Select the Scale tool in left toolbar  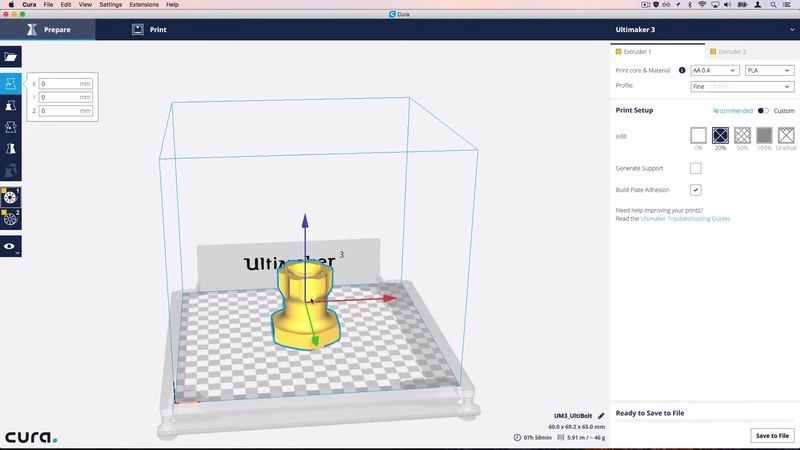[x=11, y=105]
